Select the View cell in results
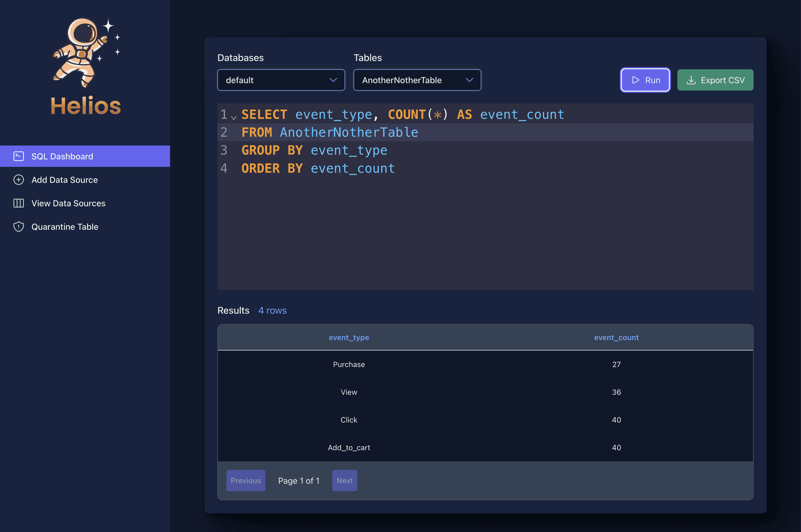Viewport: 801px width, 532px height. [x=349, y=392]
